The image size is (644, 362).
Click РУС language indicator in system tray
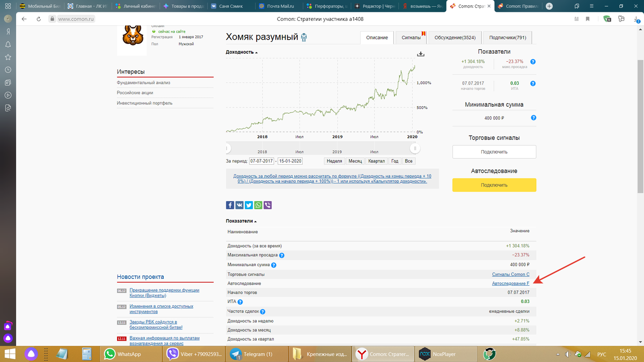[602, 354]
